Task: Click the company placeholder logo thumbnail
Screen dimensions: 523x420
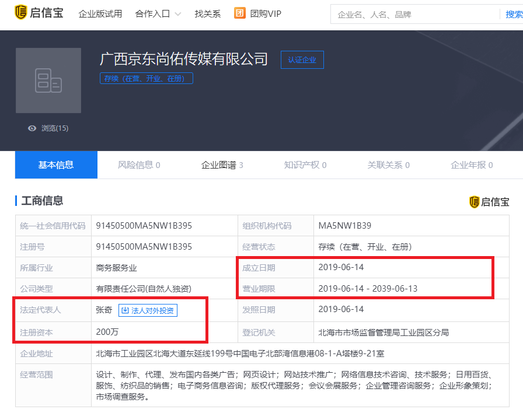Action: [48, 80]
